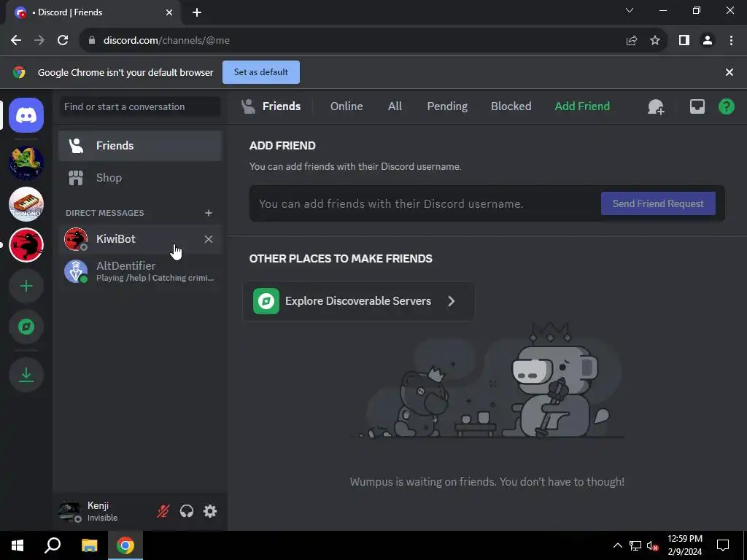Image resolution: width=747 pixels, height=560 pixels.
Task: Click the Find or start a conversation box
Action: [x=140, y=106]
